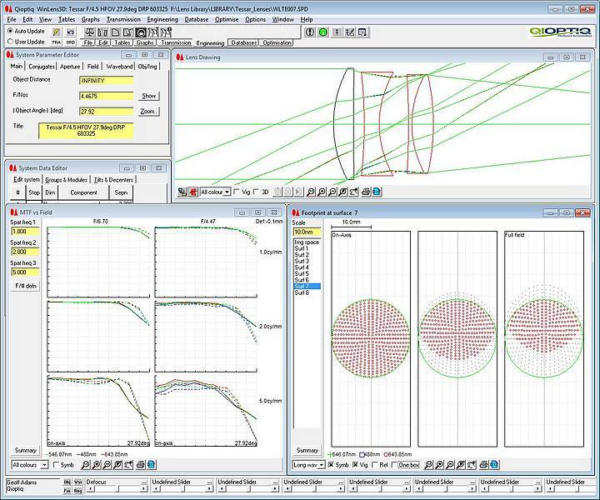Click the printer icon in Lens Drawing toolbar
This screenshot has height=500, width=600.
(x=366, y=192)
